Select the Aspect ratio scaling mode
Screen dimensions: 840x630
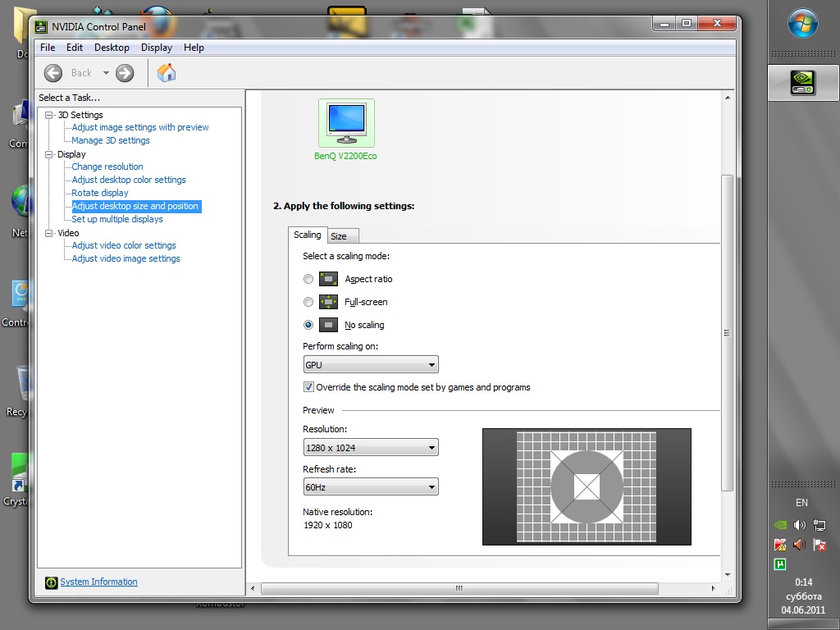pos(308,279)
